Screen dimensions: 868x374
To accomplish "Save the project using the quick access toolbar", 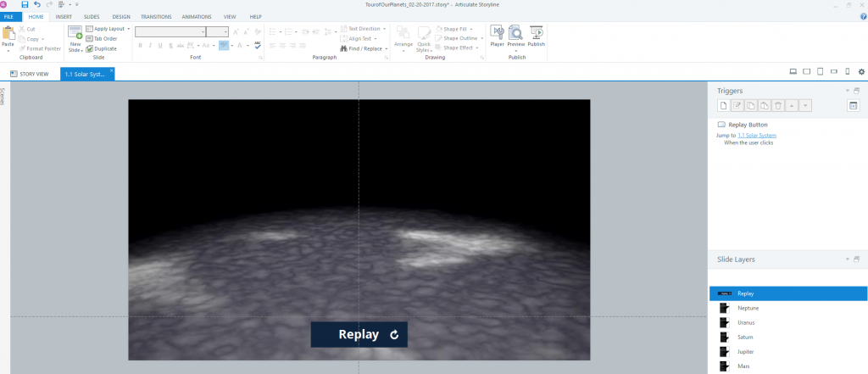I will (25, 5).
